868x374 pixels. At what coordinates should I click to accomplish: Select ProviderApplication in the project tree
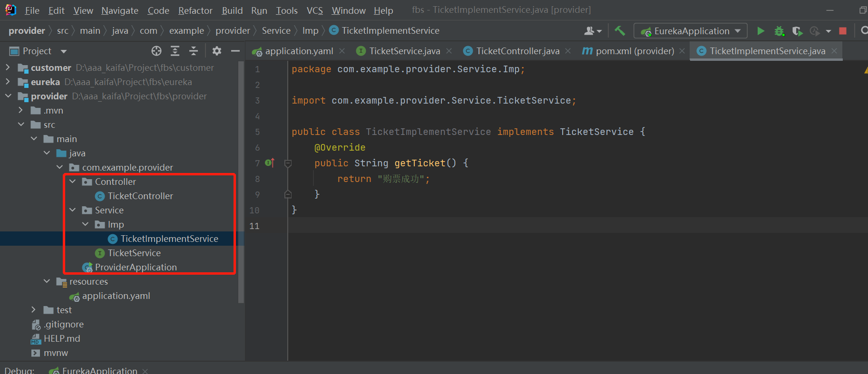136,267
